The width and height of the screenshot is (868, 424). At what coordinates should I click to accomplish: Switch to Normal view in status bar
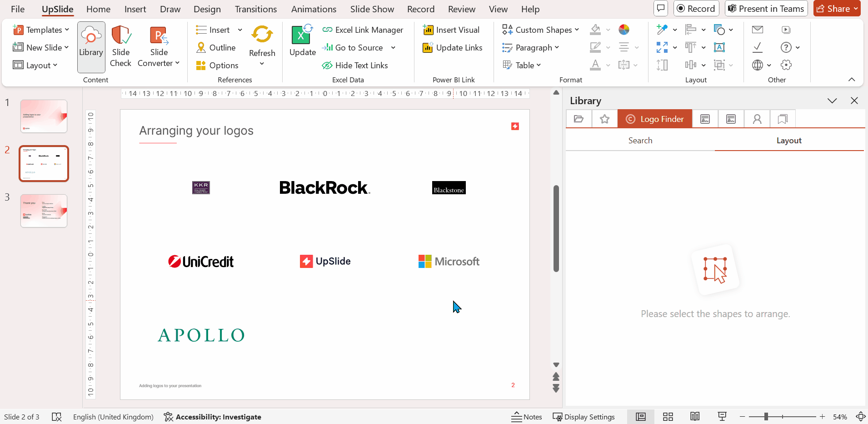pyautogui.click(x=641, y=417)
